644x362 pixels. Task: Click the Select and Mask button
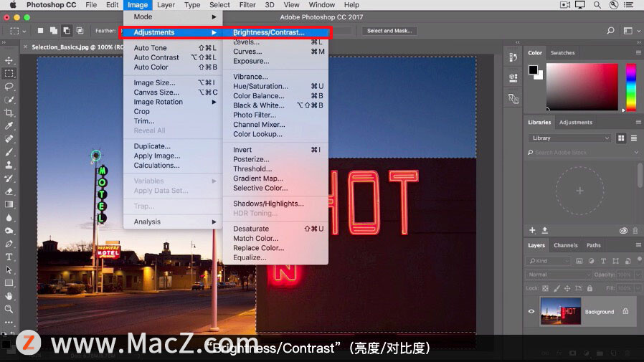(389, 31)
